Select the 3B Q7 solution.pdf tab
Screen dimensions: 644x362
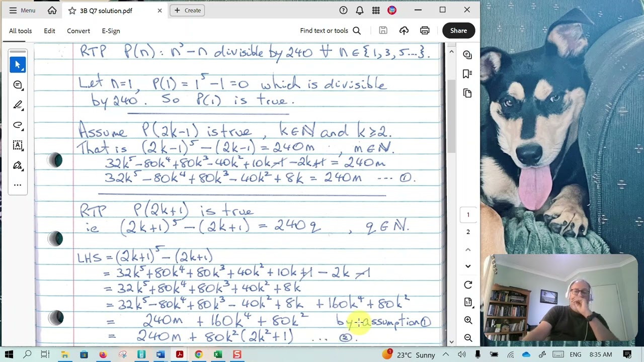(115, 11)
